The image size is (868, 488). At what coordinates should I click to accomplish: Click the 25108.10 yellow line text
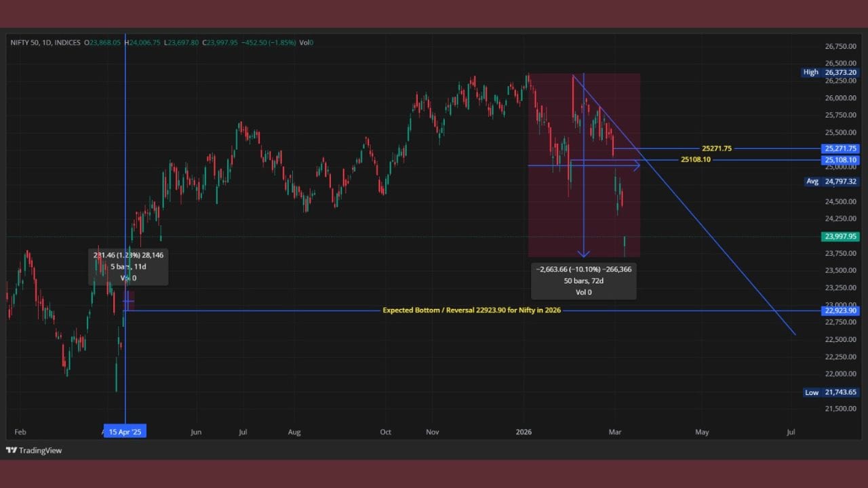click(696, 160)
